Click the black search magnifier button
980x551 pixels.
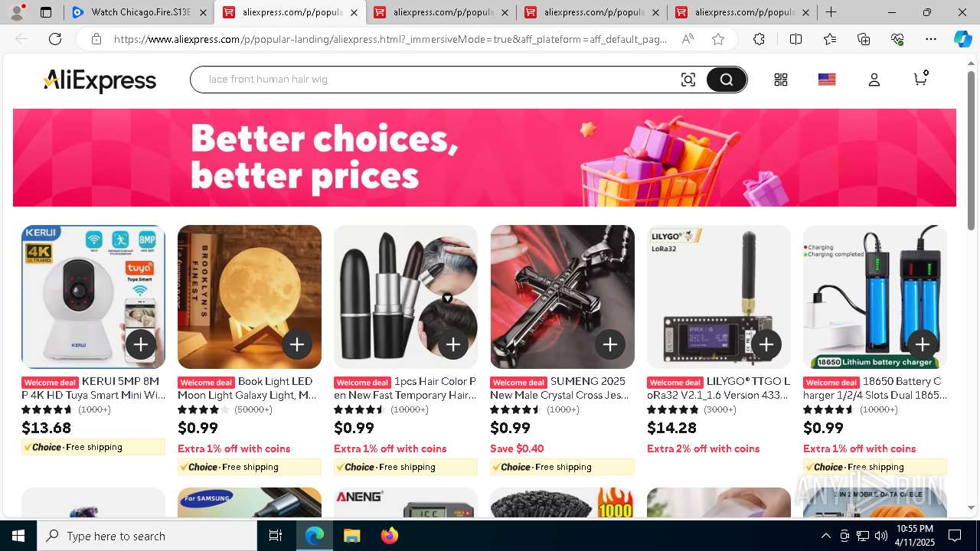point(726,80)
